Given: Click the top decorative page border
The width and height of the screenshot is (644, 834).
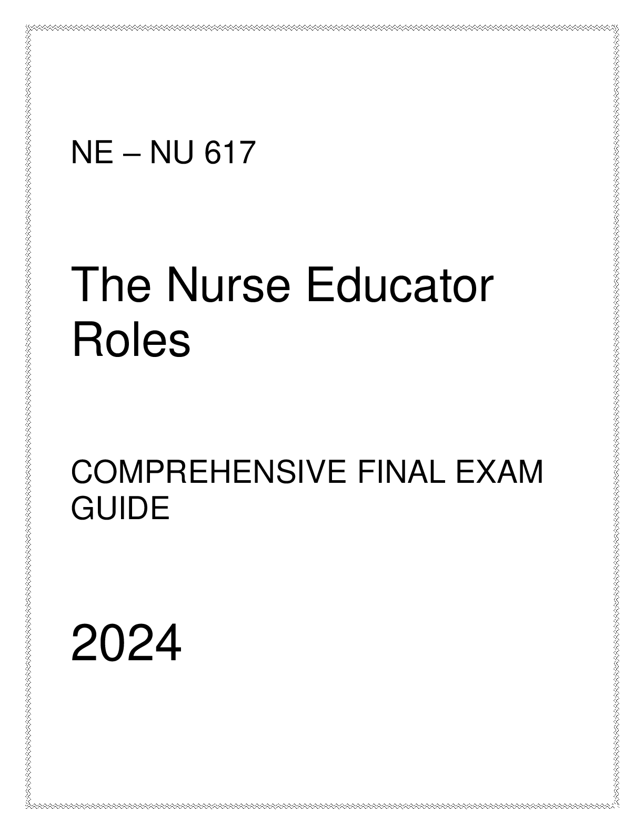Looking at the screenshot, I should [322, 27].
